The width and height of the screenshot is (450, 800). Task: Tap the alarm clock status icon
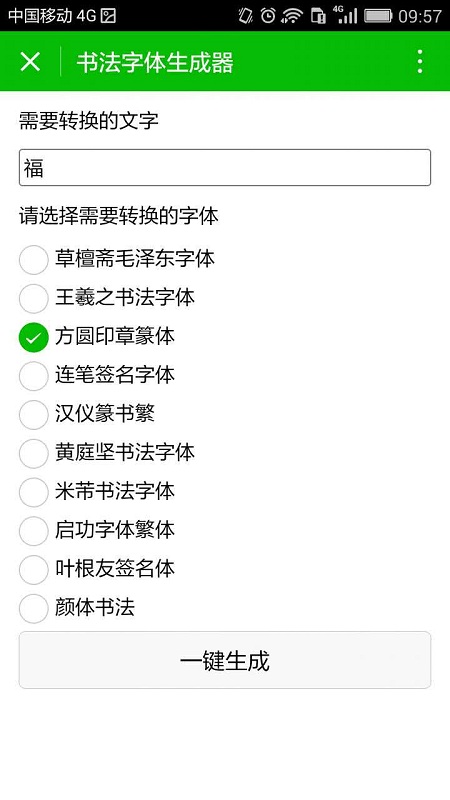[x=268, y=16]
